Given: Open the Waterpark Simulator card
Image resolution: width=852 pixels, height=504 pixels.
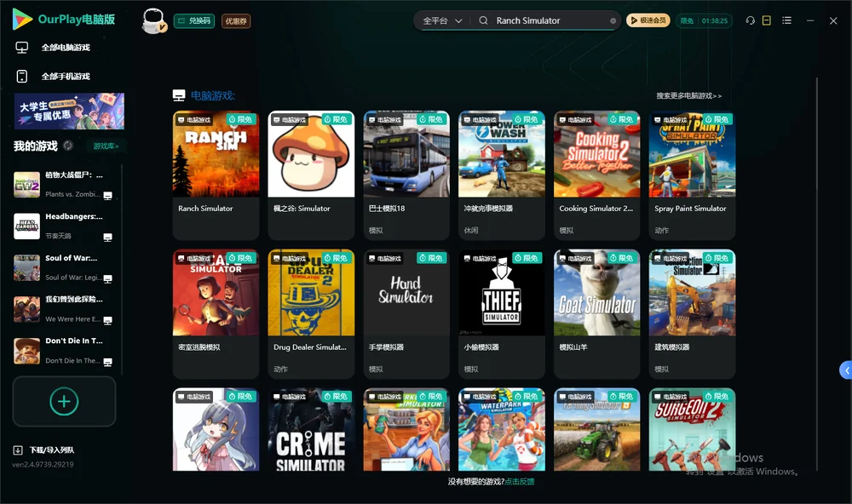Looking at the screenshot, I should pos(502,430).
